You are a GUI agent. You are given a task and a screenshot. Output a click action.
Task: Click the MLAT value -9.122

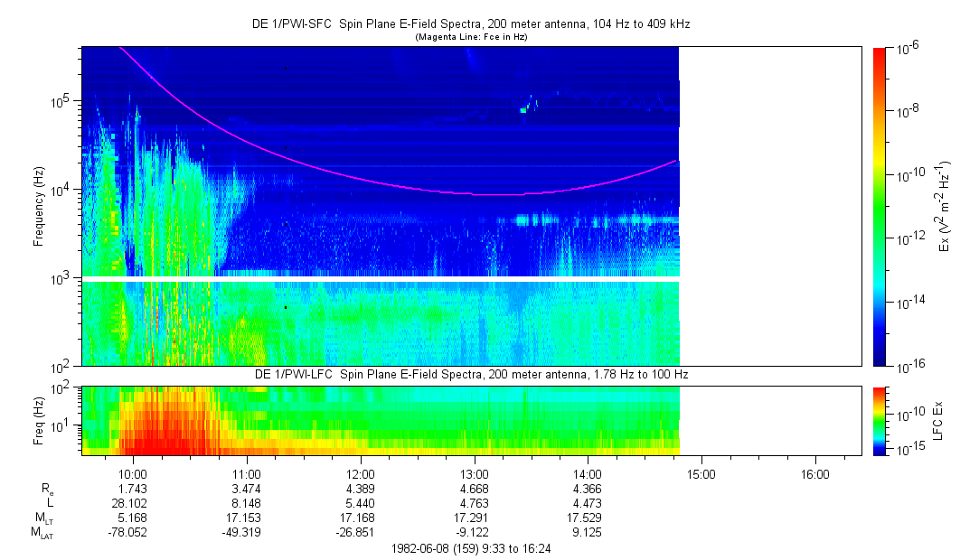click(473, 533)
